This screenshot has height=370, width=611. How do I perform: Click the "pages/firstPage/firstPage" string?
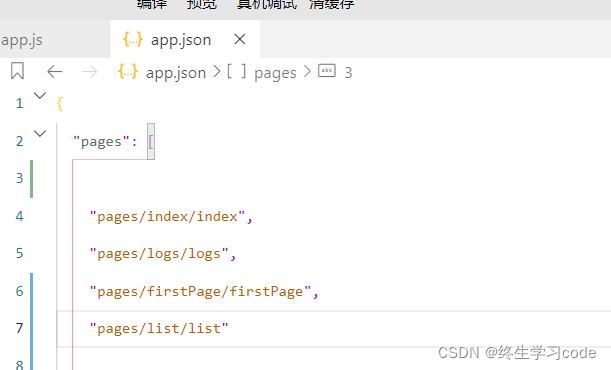(x=201, y=291)
